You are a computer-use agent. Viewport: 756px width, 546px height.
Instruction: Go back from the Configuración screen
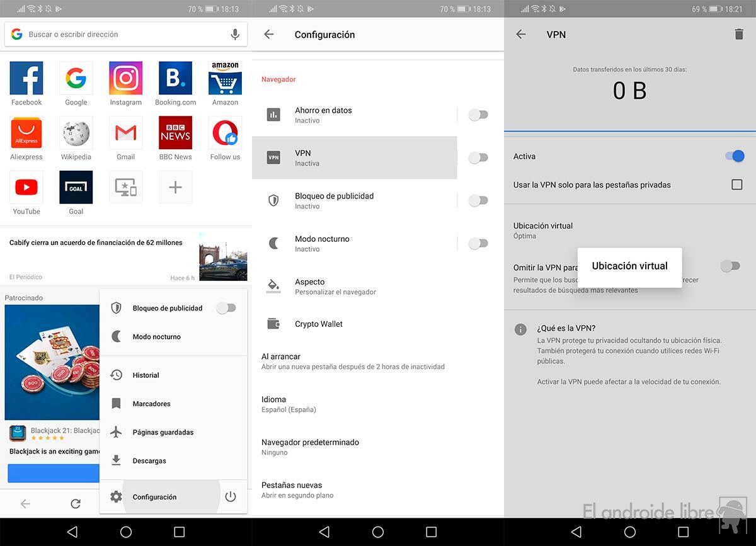pos(269,35)
